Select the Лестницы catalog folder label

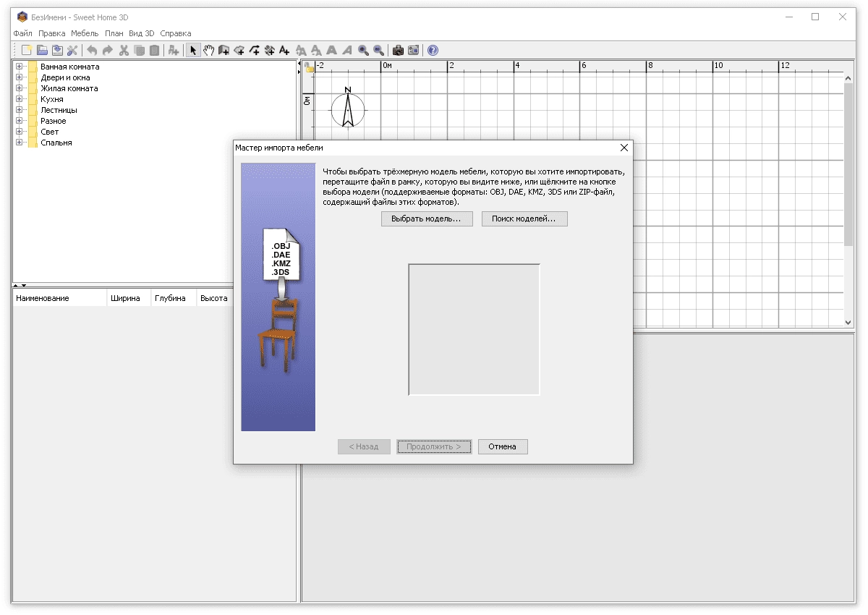[59, 110]
